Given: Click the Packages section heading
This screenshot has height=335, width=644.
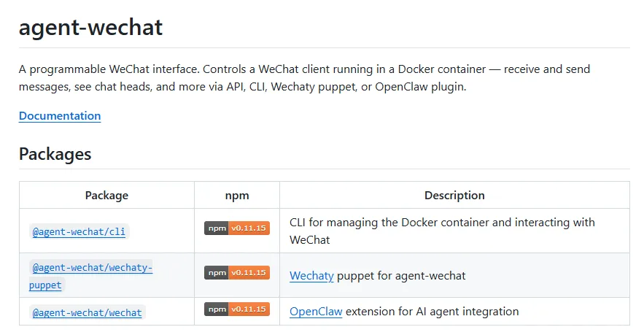Looking at the screenshot, I should coord(55,154).
